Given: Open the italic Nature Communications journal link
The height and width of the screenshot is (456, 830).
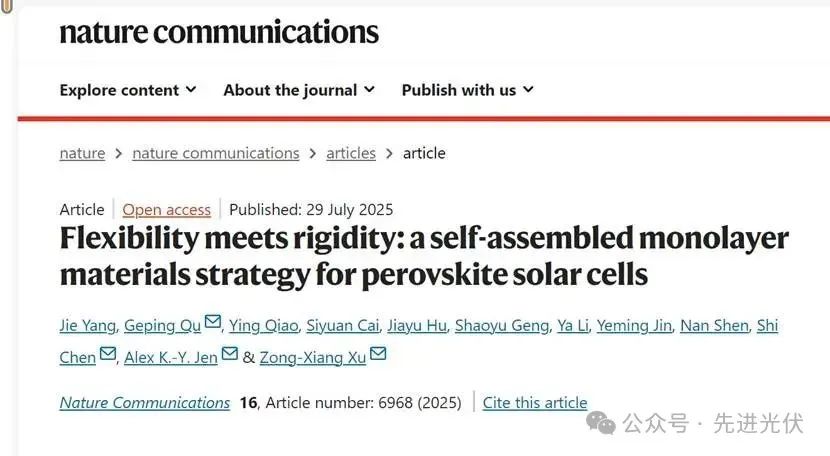Looking at the screenshot, I should tap(145, 403).
